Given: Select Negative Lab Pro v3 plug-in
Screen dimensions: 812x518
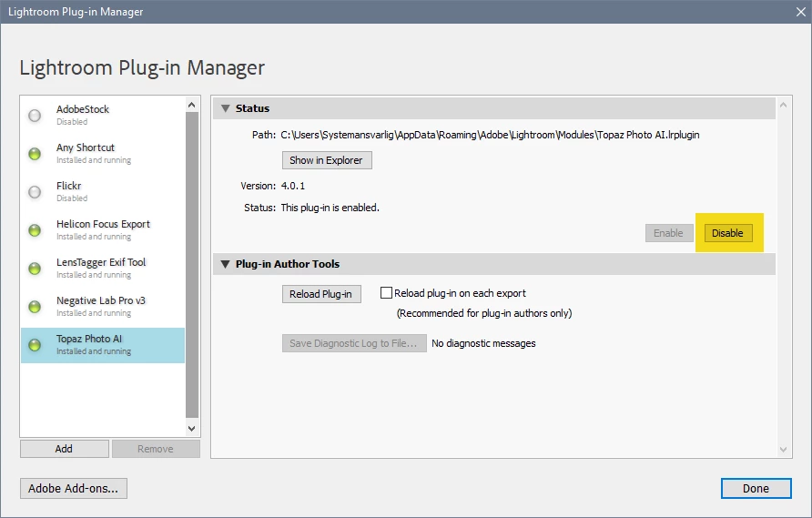Looking at the screenshot, I should [x=103, y=307].
